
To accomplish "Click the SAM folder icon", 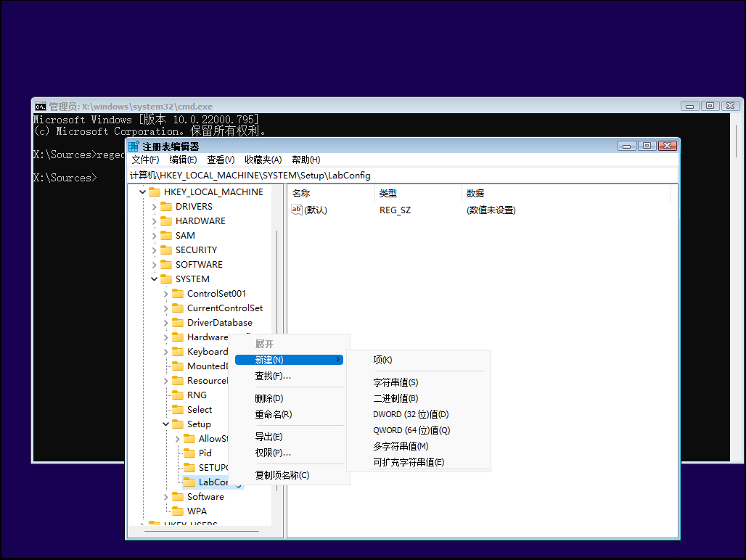I will click(166, 235).
